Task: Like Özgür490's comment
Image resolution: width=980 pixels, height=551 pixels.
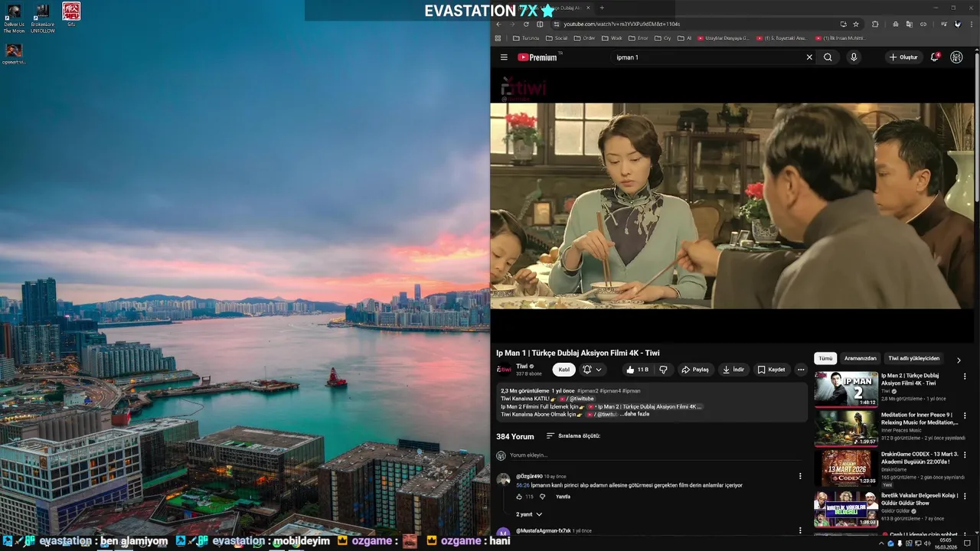Action: point(519,497)
